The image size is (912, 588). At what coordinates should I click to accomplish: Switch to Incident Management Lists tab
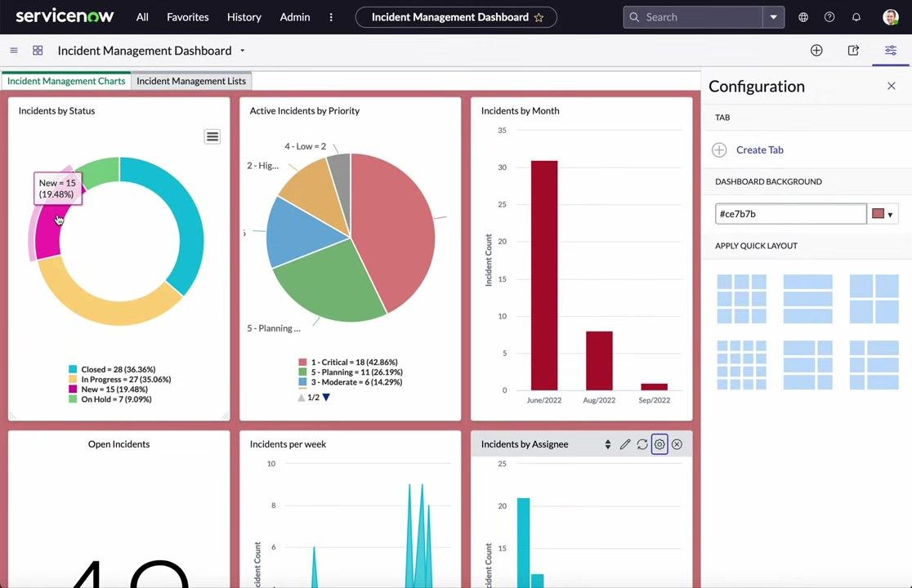[191, 81]
